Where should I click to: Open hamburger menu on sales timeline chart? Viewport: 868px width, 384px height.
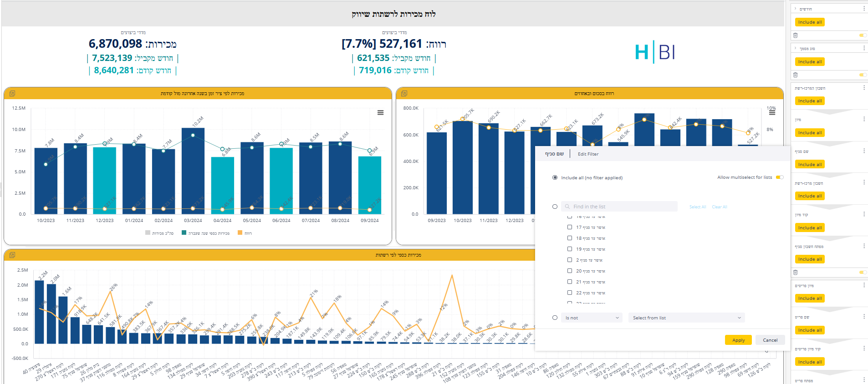click(380, 112)
